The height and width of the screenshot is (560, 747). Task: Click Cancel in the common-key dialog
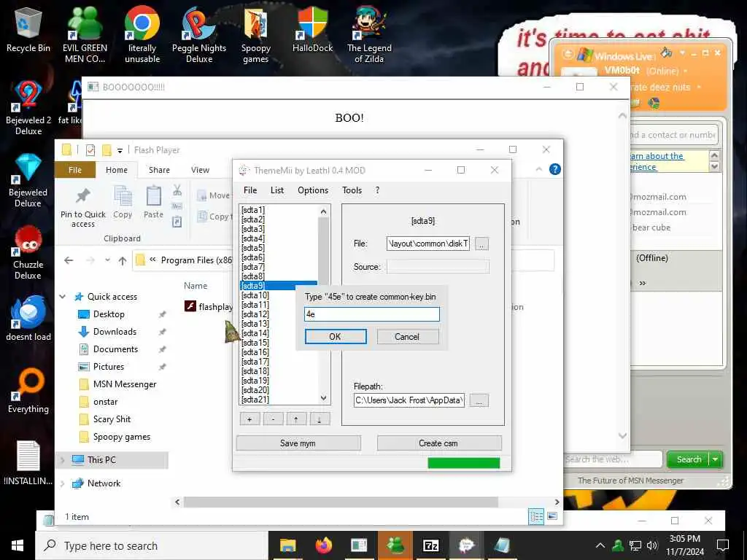coord(407,337)
